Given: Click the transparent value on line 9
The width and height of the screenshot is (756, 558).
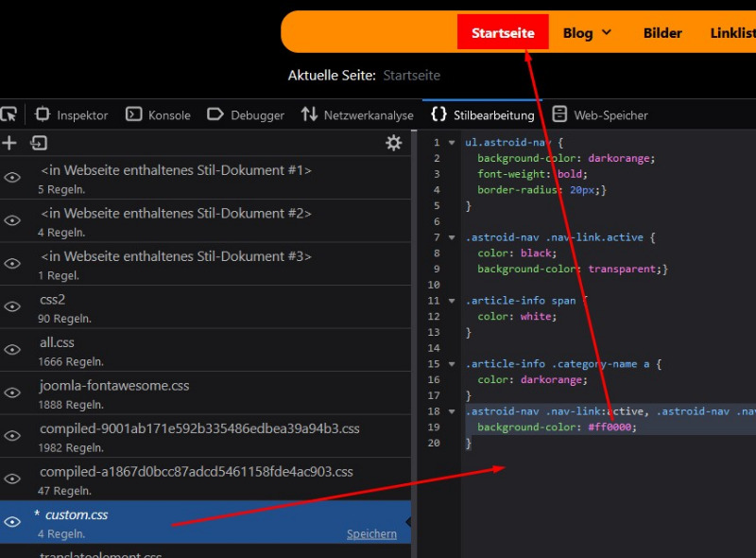Looking at the screenshot, I should (622, 269).
